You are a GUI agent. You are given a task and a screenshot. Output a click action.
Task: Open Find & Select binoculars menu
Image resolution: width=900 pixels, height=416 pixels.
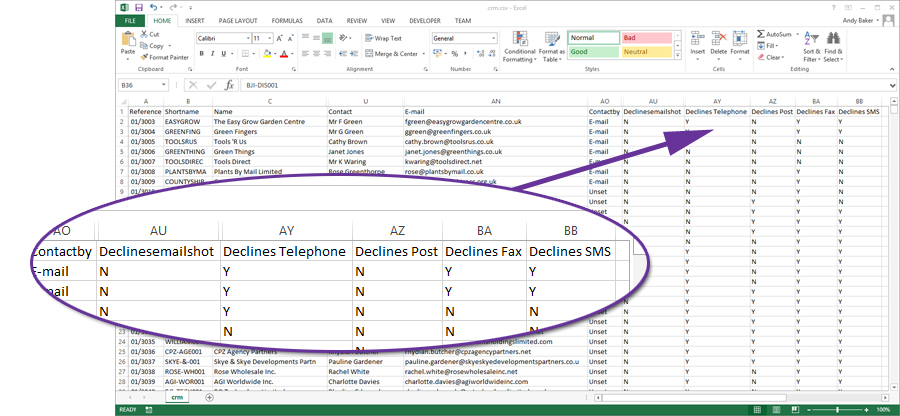click(x=833, y=47)
